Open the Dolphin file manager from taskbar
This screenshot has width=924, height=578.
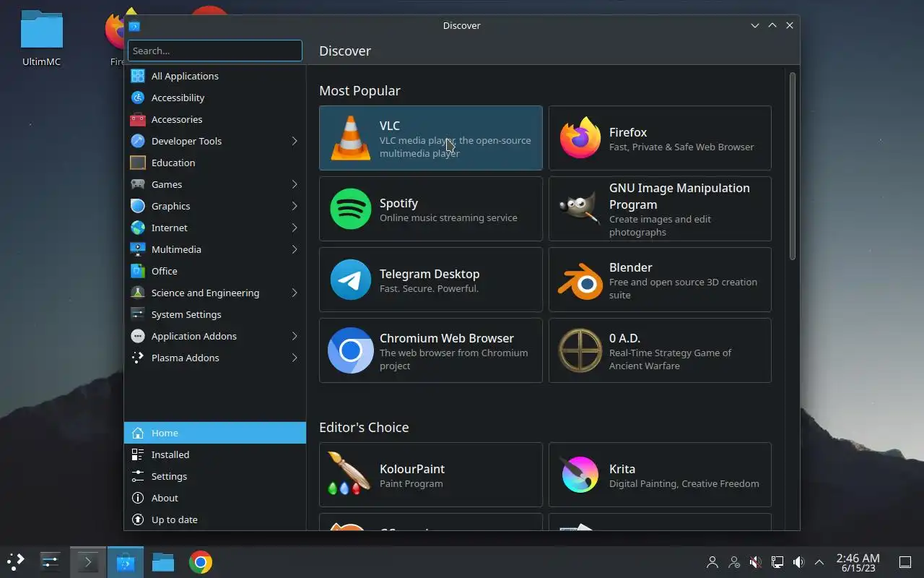coord(163,561)
